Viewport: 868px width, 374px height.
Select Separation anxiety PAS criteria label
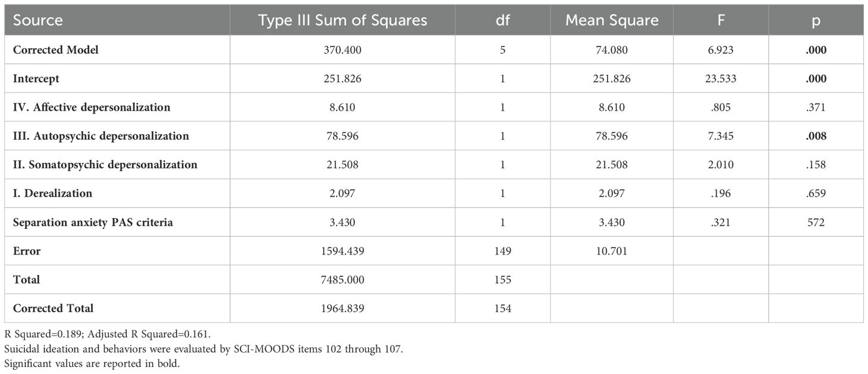(93, 222)
